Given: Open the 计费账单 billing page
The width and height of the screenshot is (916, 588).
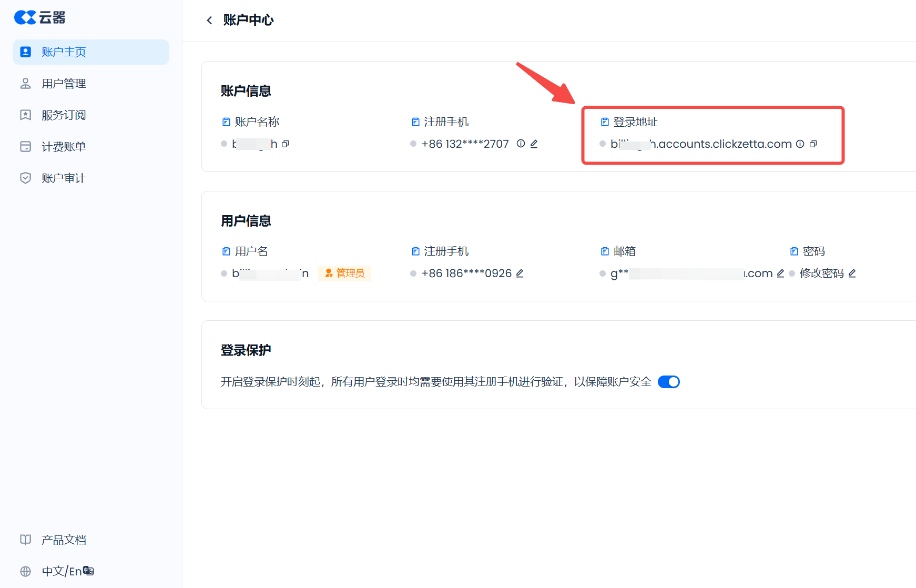Looking at the screenshot, I should click(x=64, y=147).
